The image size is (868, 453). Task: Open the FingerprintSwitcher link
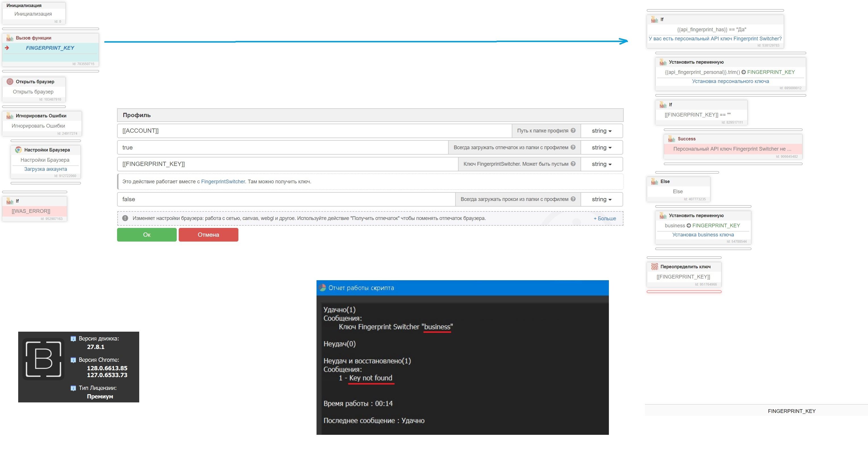tap(223, 182)
